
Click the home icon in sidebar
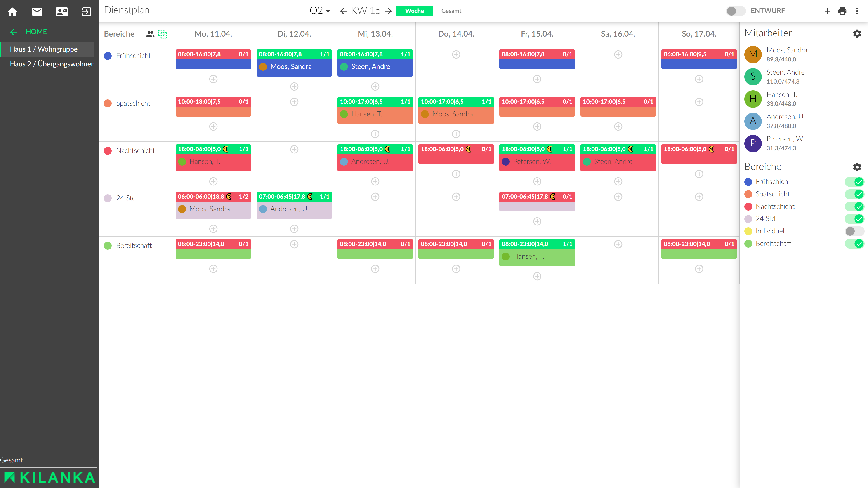[x=12, y=12]
